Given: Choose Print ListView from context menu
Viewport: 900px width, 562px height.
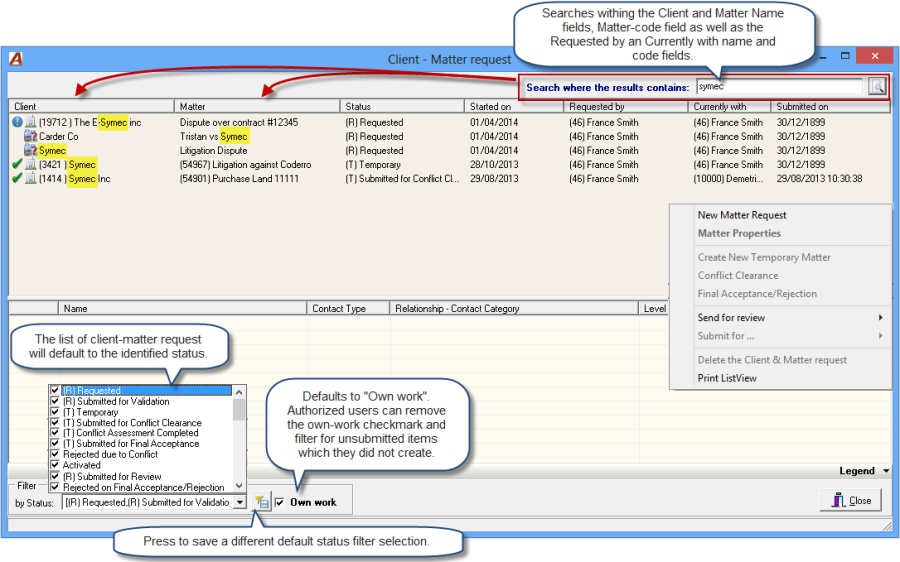Looking at the screenshot, I should 727,378.
